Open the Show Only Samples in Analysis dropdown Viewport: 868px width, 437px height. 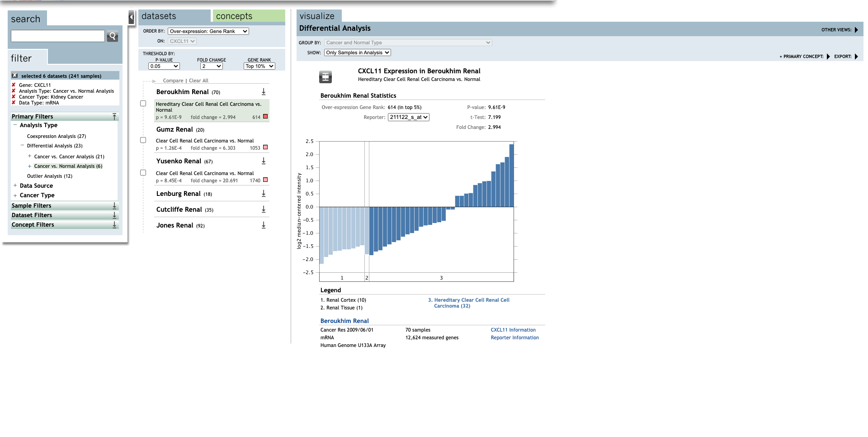358,52
